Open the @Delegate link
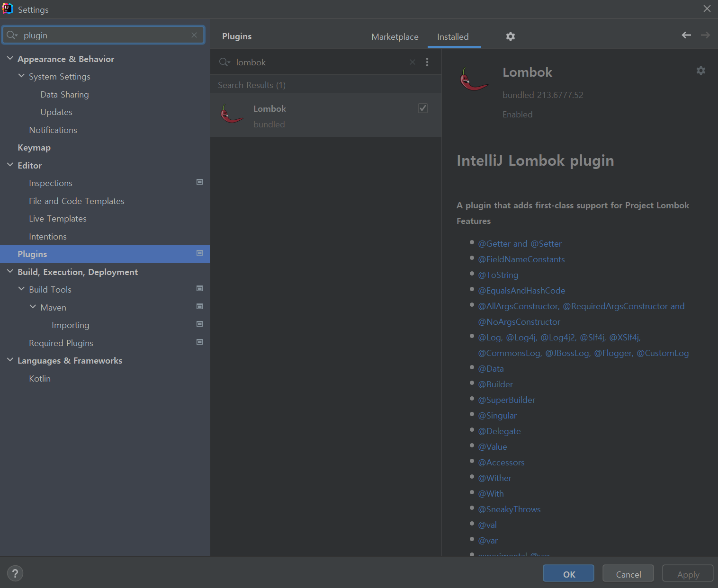Image resolution: width=718 pixels, height=588 pixels. tap(499, 431)
